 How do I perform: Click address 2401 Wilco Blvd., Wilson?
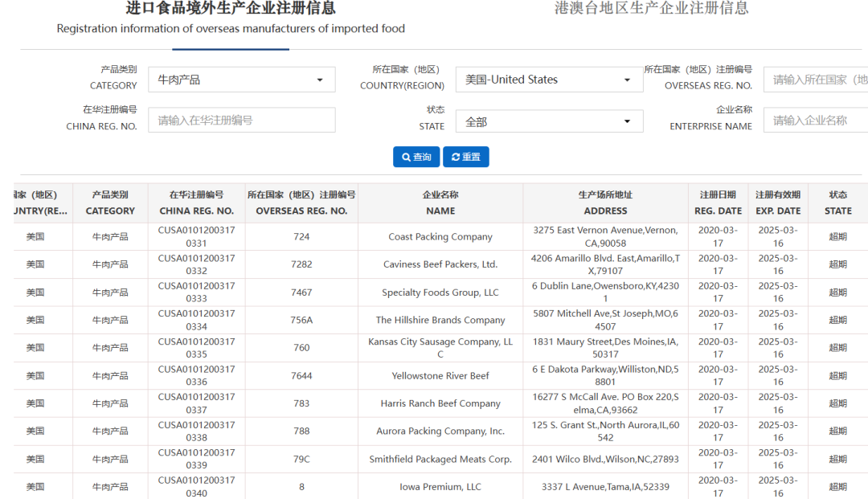point(606,459)
